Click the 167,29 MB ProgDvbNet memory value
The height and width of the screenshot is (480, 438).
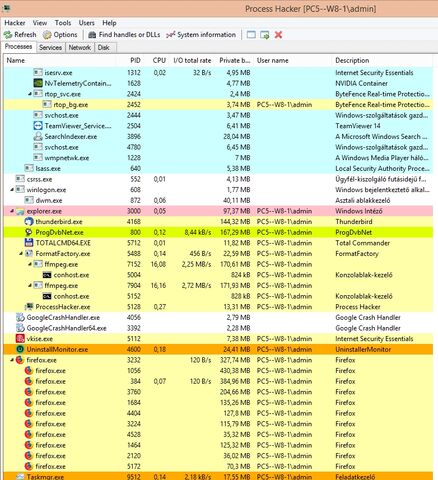point(235,232)
